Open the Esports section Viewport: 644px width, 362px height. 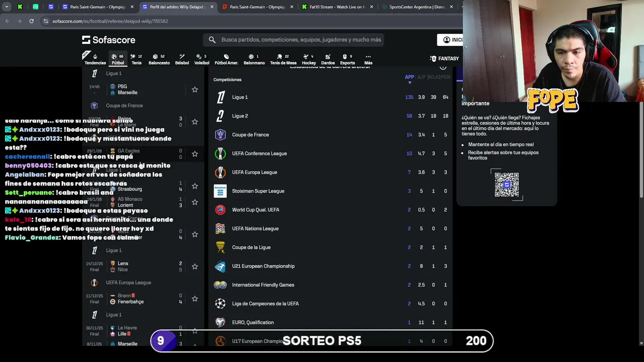point(347,59)
